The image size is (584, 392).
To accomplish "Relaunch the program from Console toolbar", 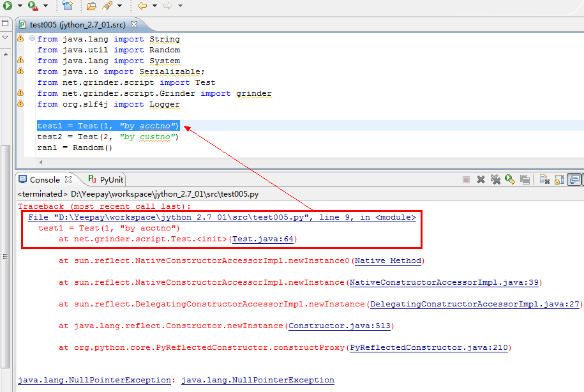I will point(510,180).
